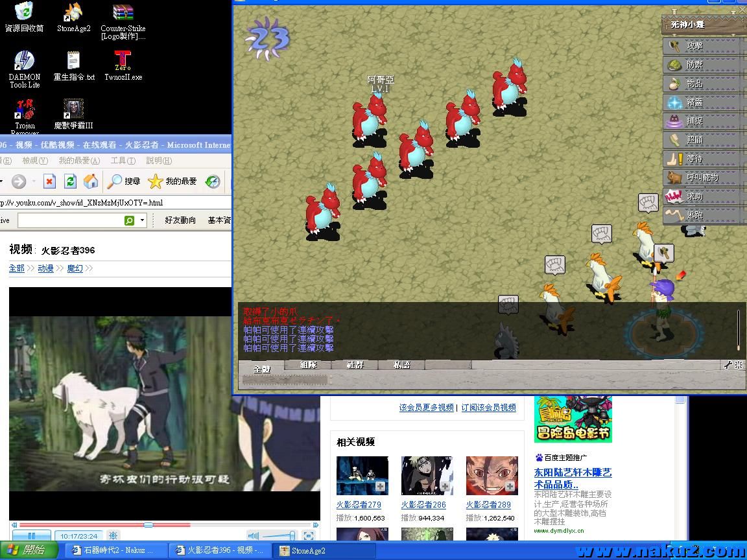The width and height of the screenshot is (747, 560).
Task: Mute the video with speaker icon
Action: click(254, 536)
